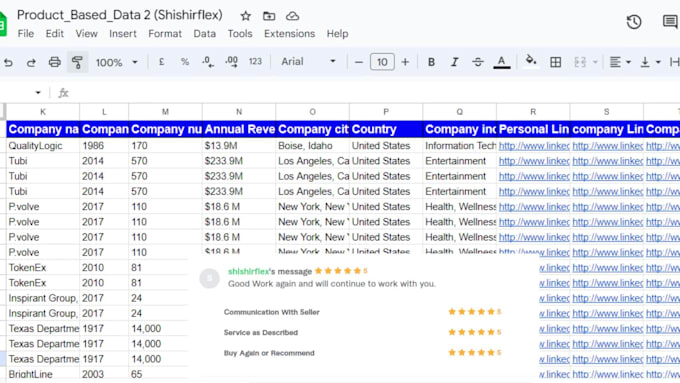Select cell with year 1986
Image resolution: width=680 pixels, height=383 pixels.
click(104, 146)
